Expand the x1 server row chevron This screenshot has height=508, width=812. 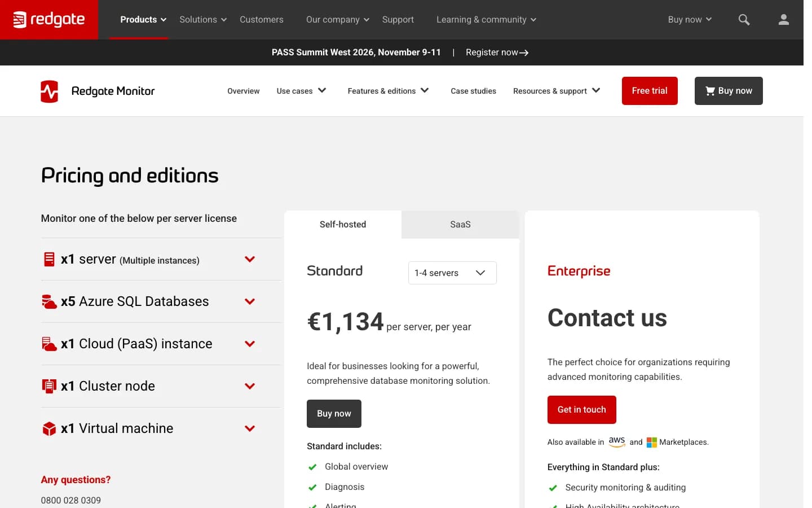pyautogui.click(x=250, y=259)
